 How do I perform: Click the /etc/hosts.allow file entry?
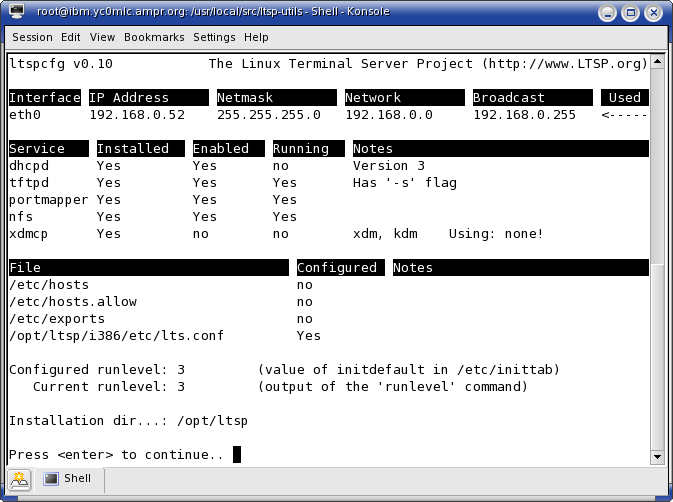pos(73,302)
